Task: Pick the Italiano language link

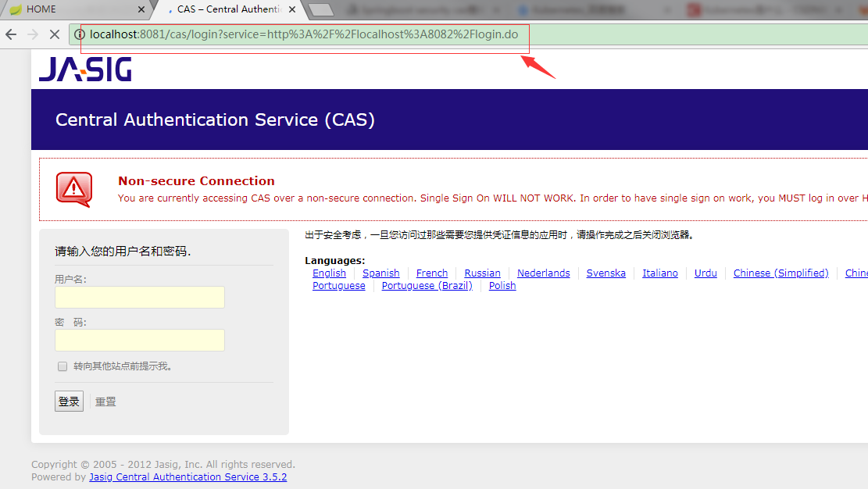Action: pyautogui.click(x=660, y=273)
